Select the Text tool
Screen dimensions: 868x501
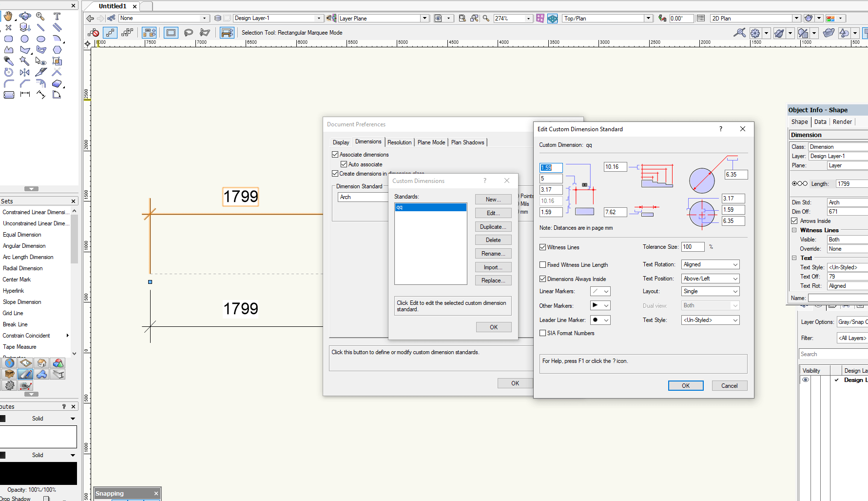57,16
